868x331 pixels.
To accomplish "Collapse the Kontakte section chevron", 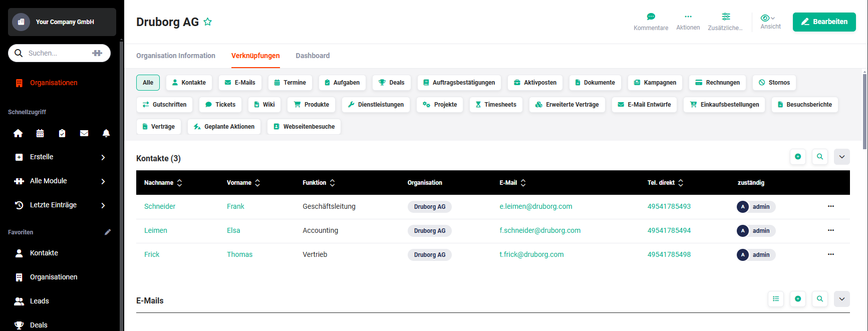I will (842, 157).
